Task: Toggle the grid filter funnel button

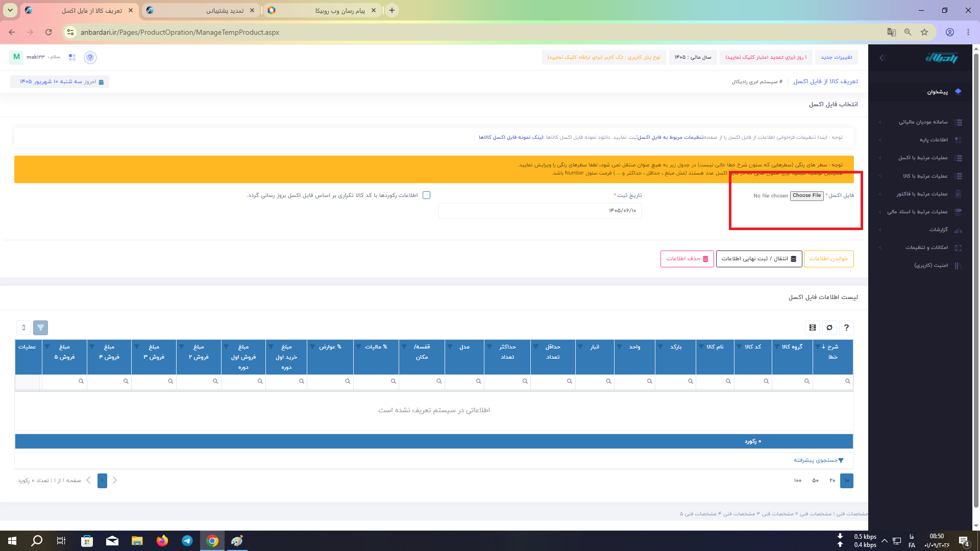Action: [x=40, y=328]
